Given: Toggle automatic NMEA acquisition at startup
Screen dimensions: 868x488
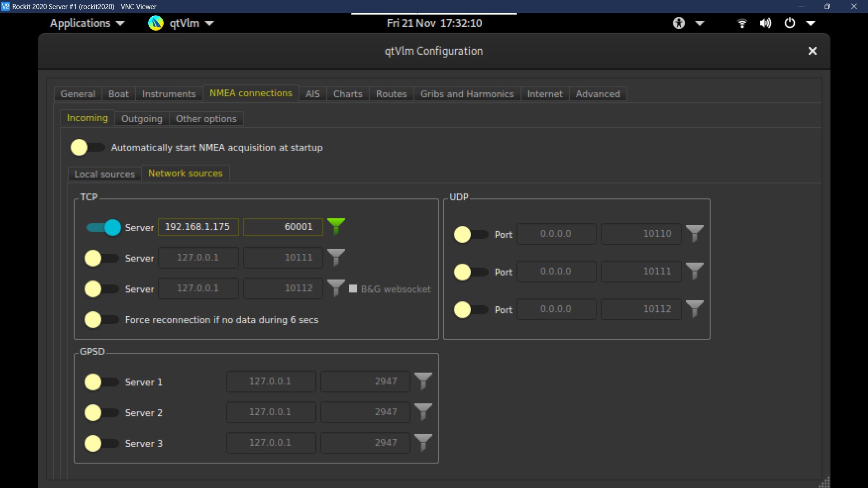Looking at the screenshot, I should click(87, 147).
